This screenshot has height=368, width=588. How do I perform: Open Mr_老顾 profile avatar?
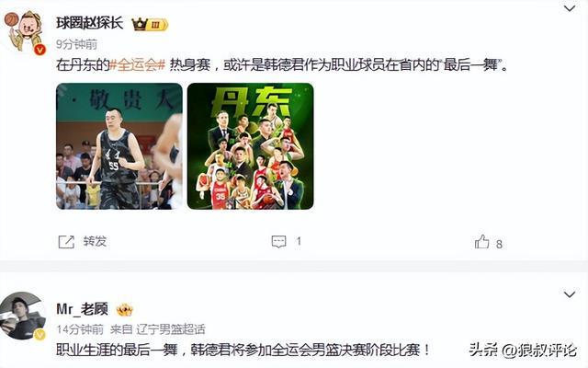click(x=22, y=316)
